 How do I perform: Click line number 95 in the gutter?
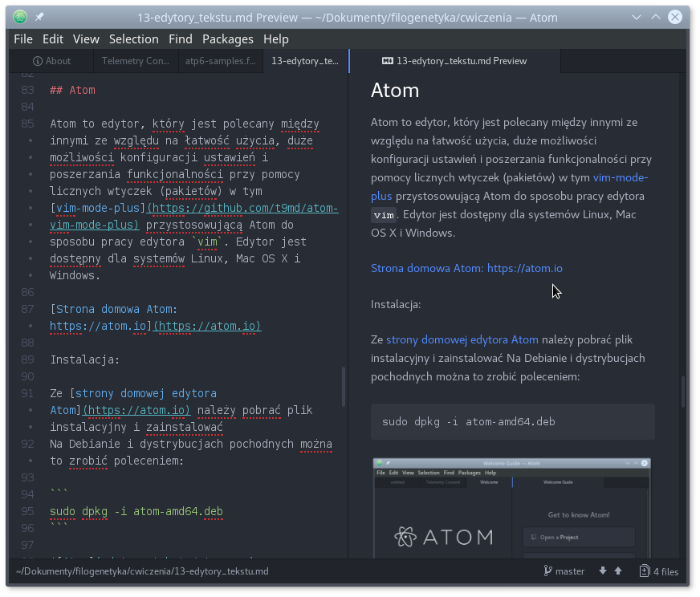[28, 511]
